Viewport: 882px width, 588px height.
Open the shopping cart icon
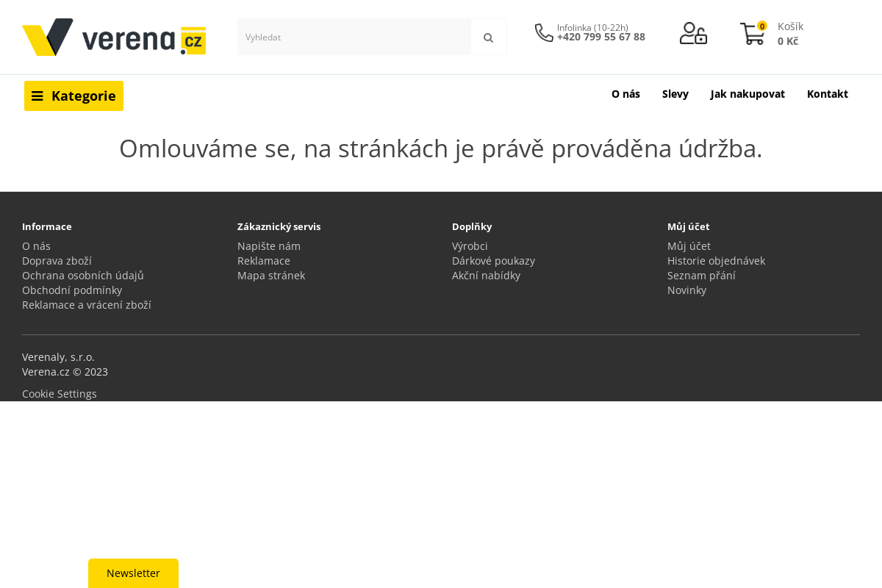coord(753,35)
